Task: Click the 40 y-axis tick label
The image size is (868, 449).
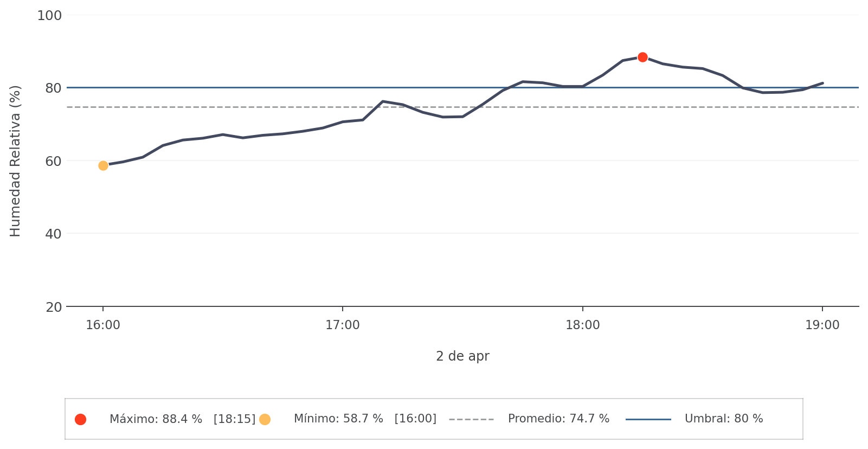Action: point(53,234)
